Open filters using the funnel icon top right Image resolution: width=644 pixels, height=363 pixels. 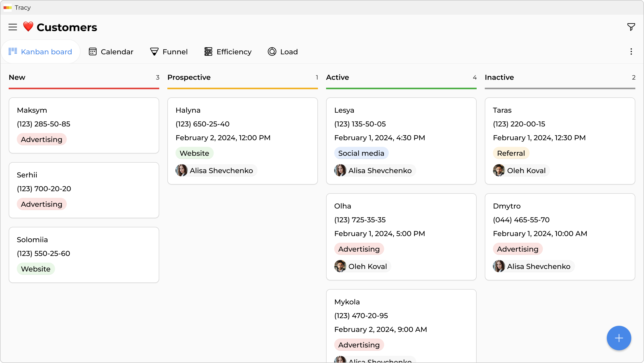pyautogui.click(x=631, y=27)
